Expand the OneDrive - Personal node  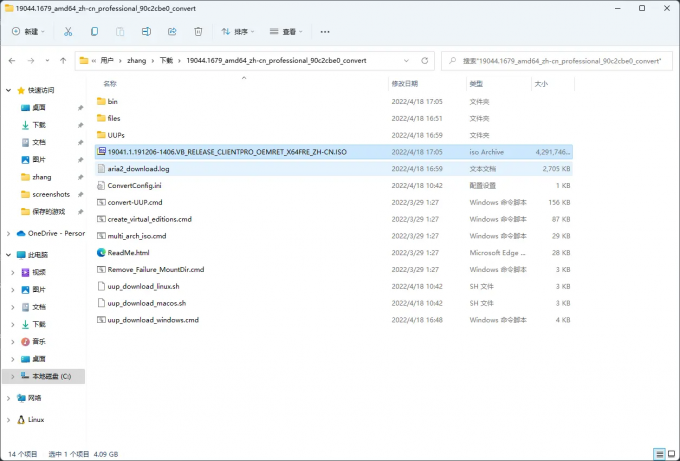click(x=8, y=233)
